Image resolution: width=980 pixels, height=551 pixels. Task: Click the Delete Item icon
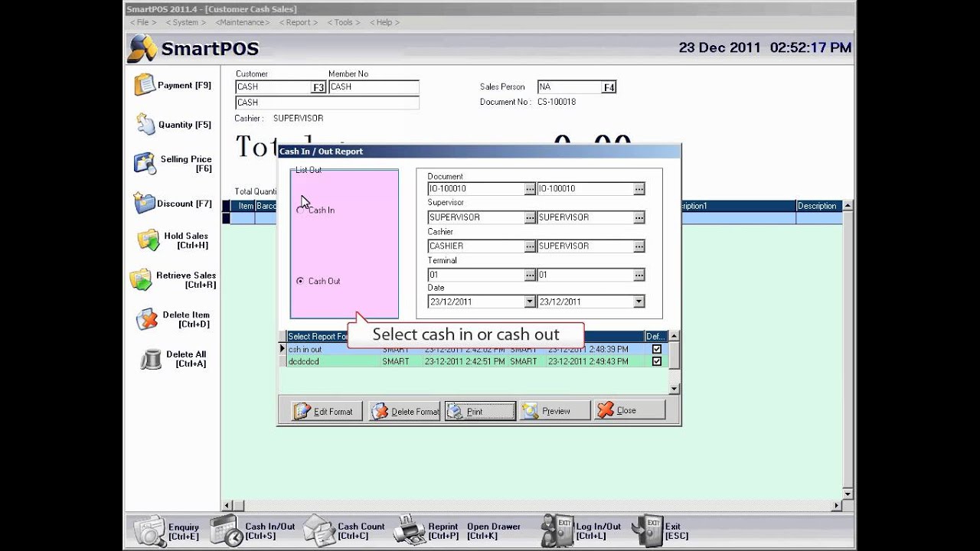pos(147,319)
